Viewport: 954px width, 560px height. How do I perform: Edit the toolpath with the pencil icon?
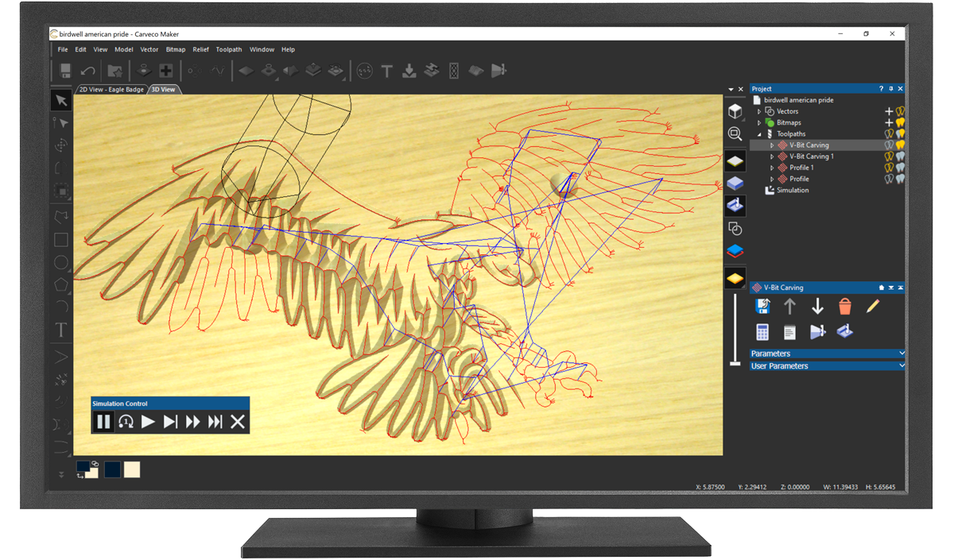tap(873, 307)
